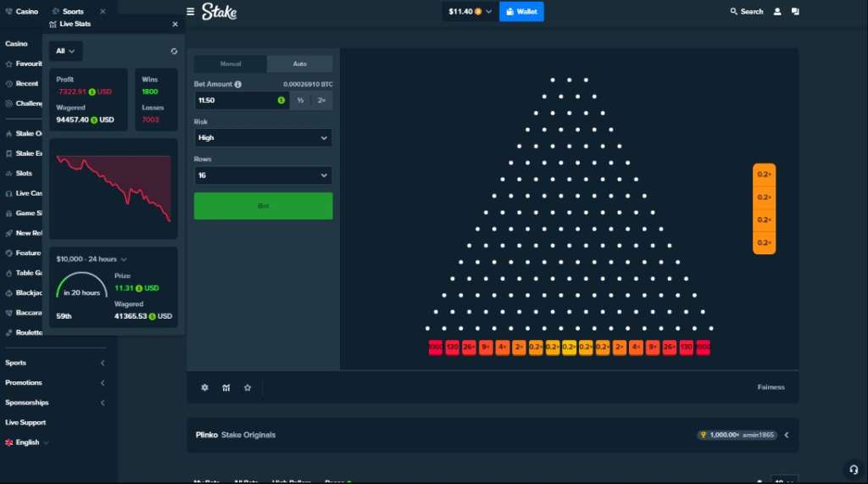Click the 1,000.00× amin1865 big-win badge
Screen dimensions: 868x484
(737, 435)
